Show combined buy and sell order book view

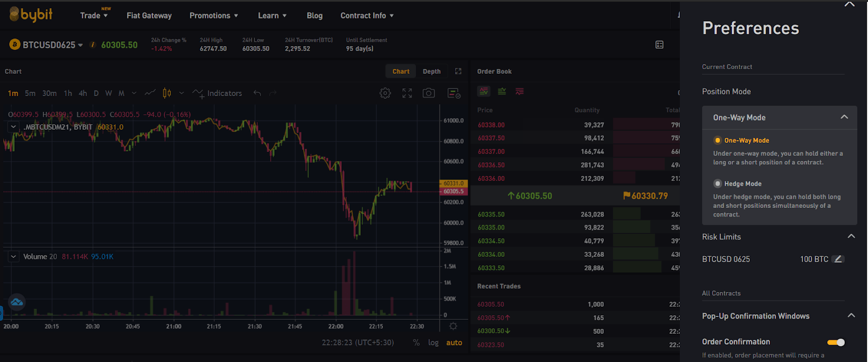[484, 91]
